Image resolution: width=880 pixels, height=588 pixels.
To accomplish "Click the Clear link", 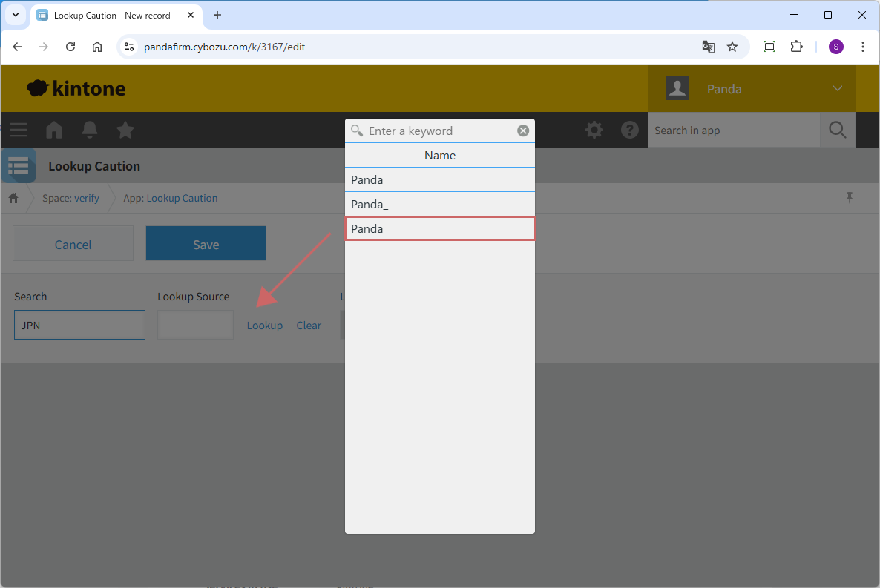I will 309,326.
